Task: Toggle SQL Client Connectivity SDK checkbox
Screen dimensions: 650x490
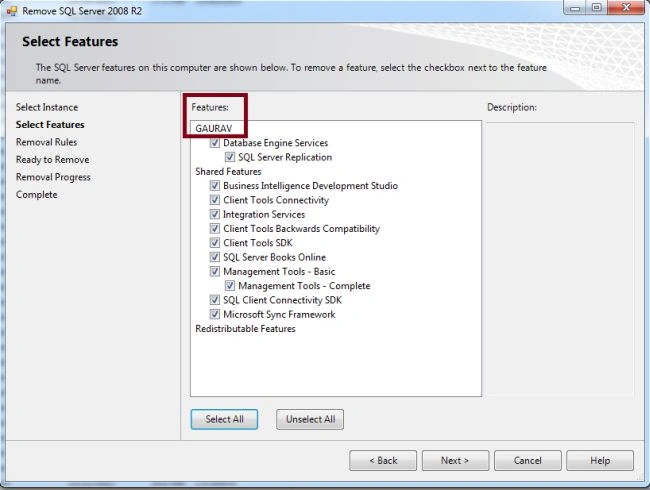Action: click(x=215, y=300)
